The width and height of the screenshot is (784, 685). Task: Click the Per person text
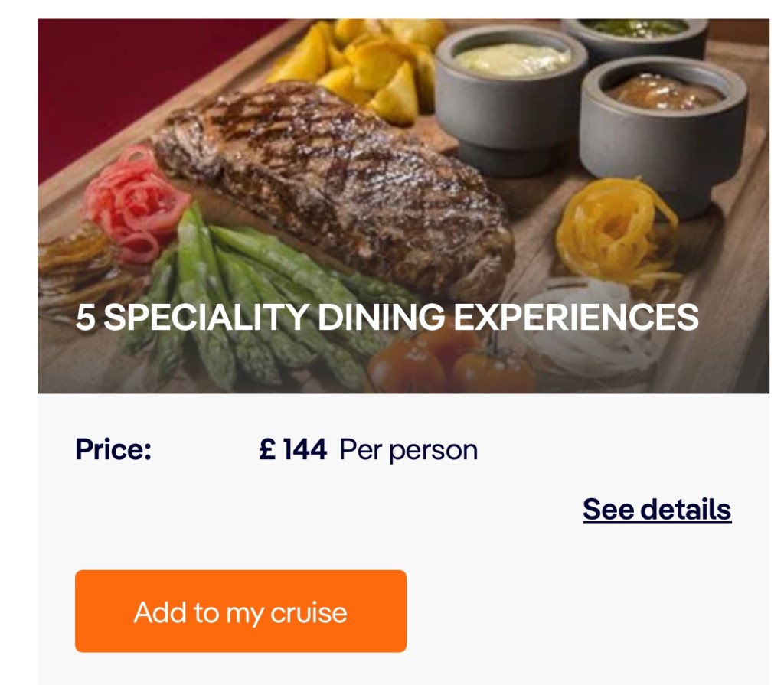pyautogui.click(x=408, y=449)
